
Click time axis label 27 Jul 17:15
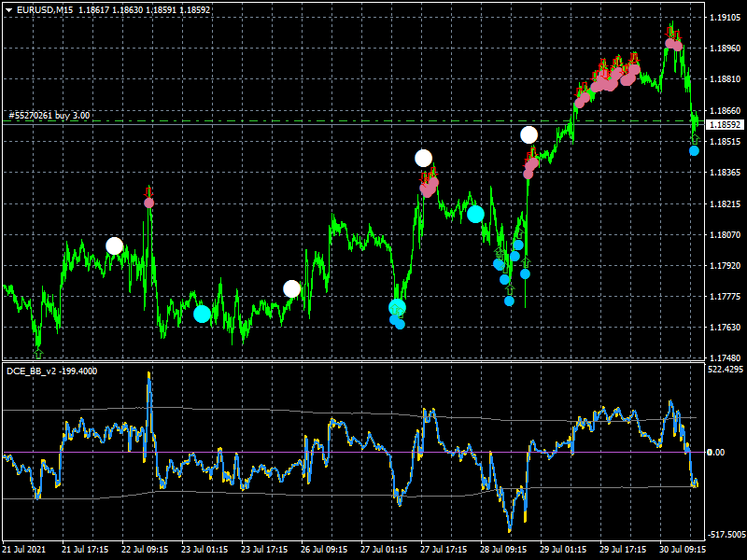point(444,549)
